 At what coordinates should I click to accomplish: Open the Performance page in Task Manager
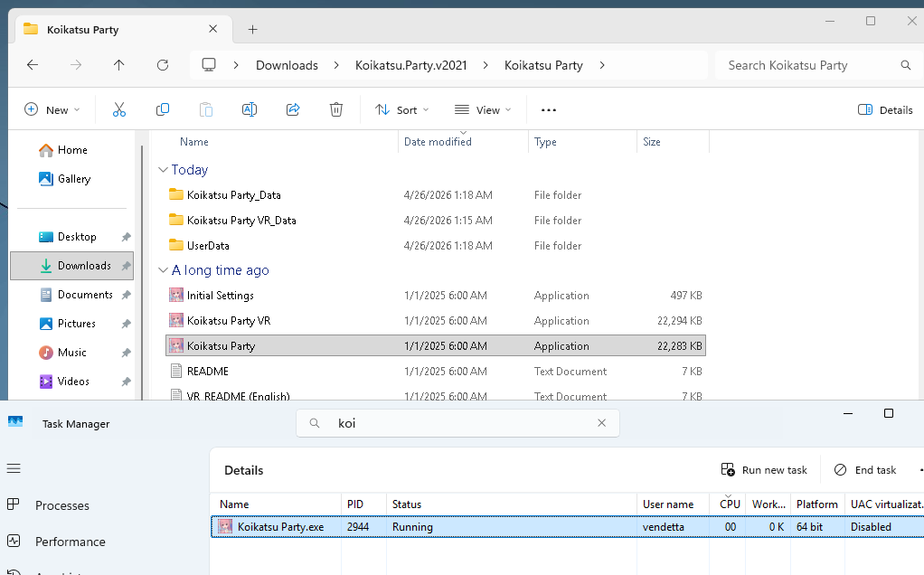point(70,542)
